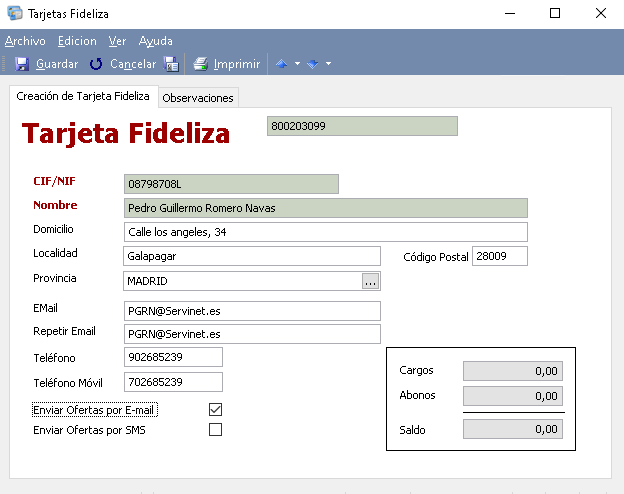The height and width of the screenshot is (494, 624).
Task: Click the Imprimir printer icon
Action: pos(201,64)
